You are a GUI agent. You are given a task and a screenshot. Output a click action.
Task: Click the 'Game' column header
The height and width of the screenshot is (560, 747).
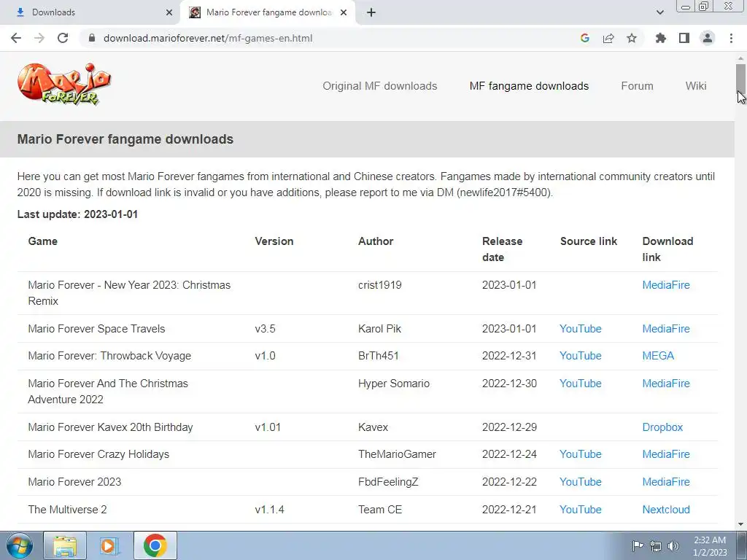tap(43, 241)
